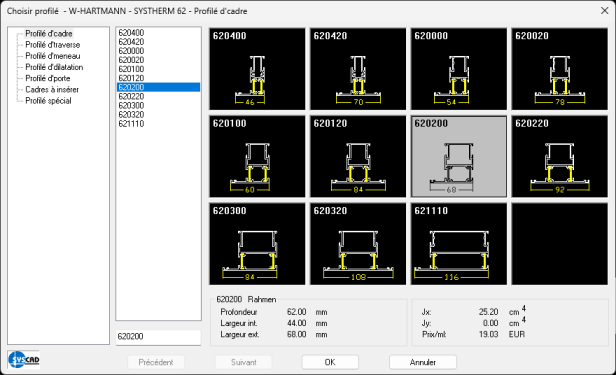The width and height of the screenshot is (616, 375).
Task: Open Profilé d'dilatation tree category
Action: (x=54, y=67)
